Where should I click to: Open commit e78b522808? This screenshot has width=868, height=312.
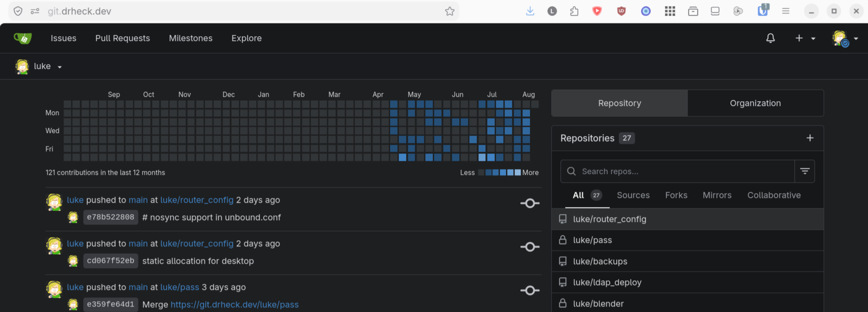click(111, 217)
